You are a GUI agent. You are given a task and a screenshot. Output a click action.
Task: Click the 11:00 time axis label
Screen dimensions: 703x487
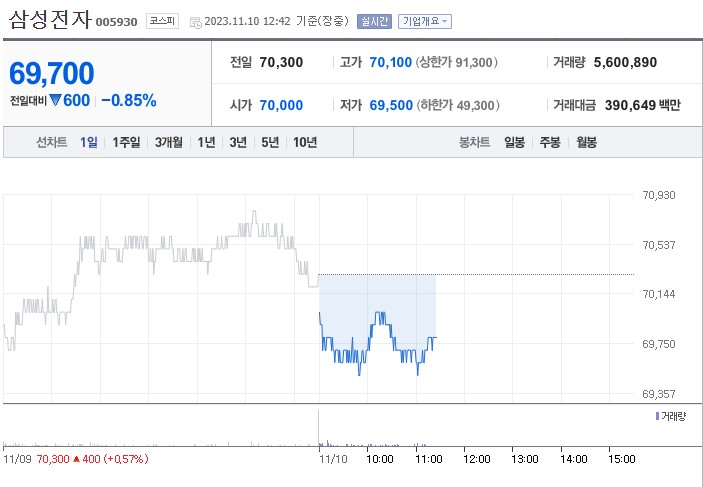429,459
